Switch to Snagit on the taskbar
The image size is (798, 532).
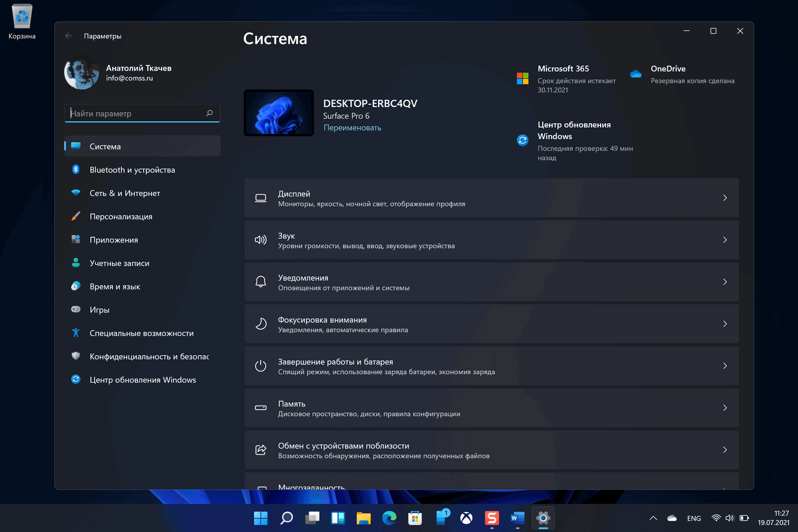pyautogui.click(x=492, y=518)
